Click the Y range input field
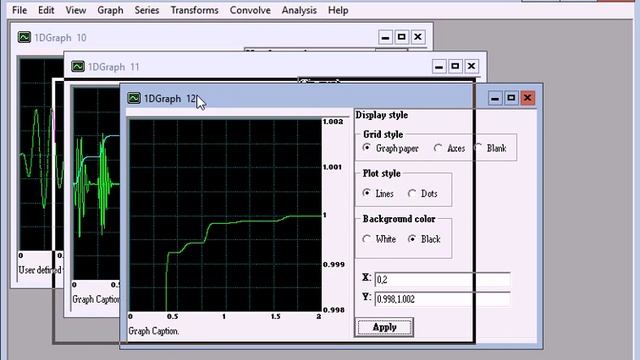640x360 pixels. (x=442, y=299)
